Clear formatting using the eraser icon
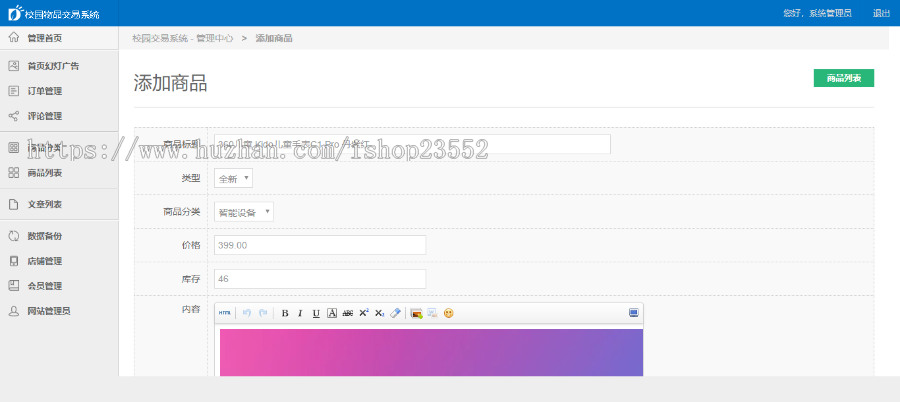Screen dimensions: 900x402 point(395,313)
